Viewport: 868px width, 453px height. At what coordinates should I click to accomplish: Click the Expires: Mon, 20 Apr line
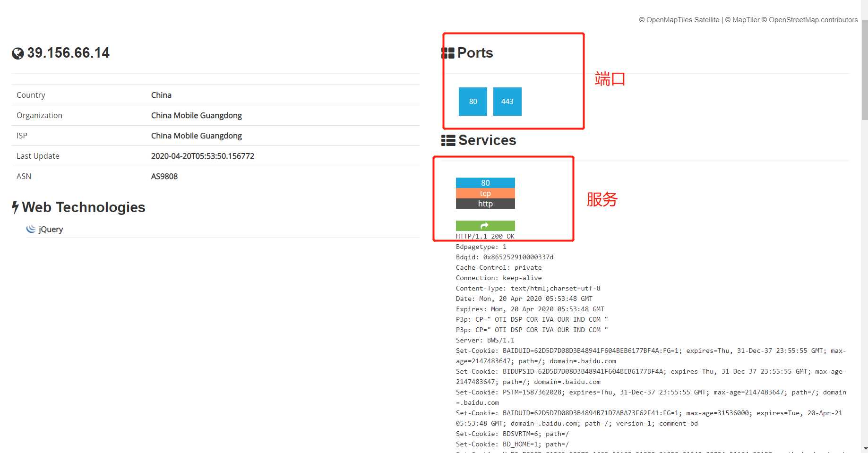530,309
